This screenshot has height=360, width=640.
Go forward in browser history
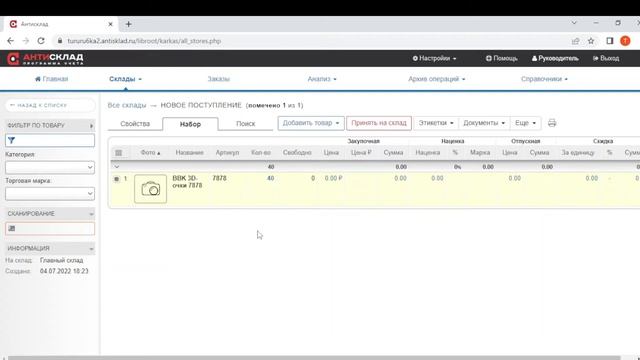pyautogui.click(x=26, y=41)
